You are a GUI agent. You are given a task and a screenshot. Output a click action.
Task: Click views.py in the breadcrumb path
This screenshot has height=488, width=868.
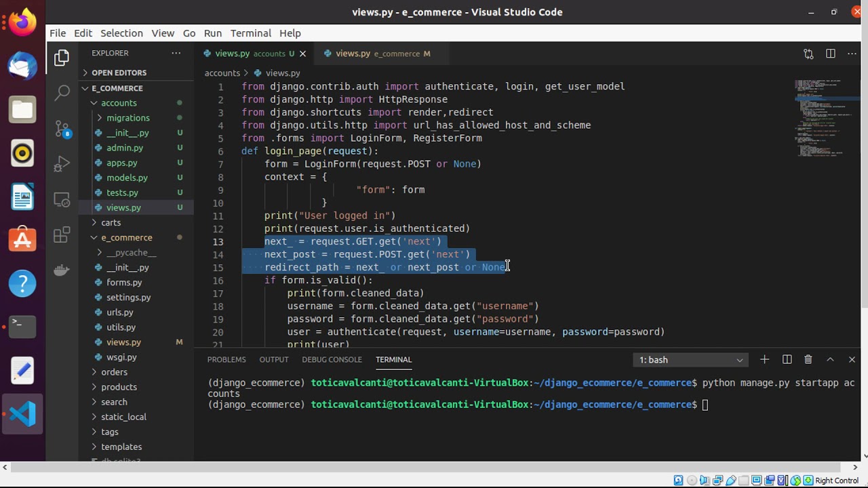(x=283, y=73)
